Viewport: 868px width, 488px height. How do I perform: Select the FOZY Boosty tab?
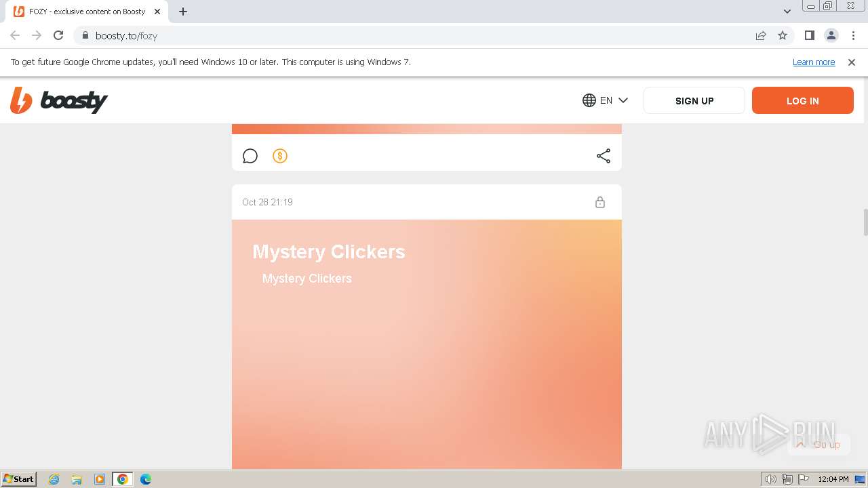pos(87,12)
